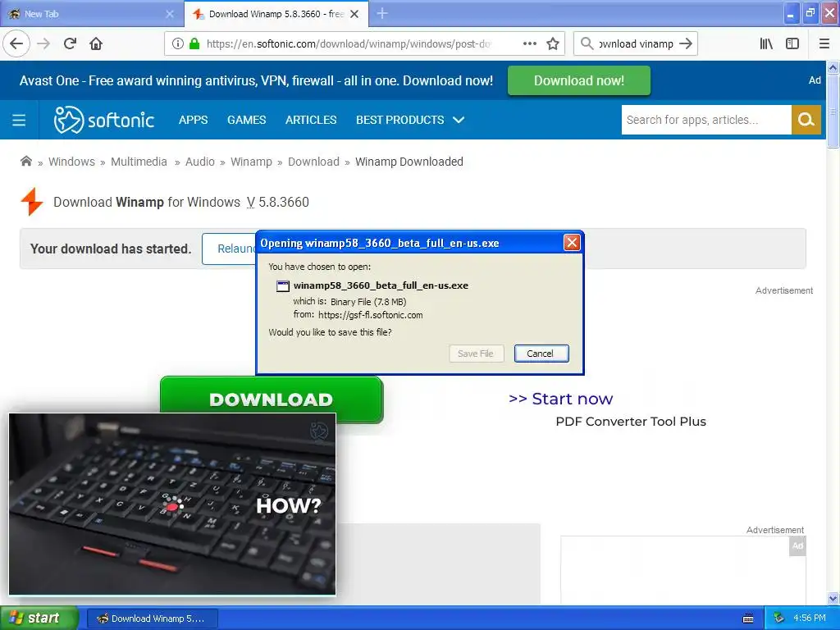This screenshot has width=840, height=630.
Task: Click the Save File button
Action: (x=476, y=354)
